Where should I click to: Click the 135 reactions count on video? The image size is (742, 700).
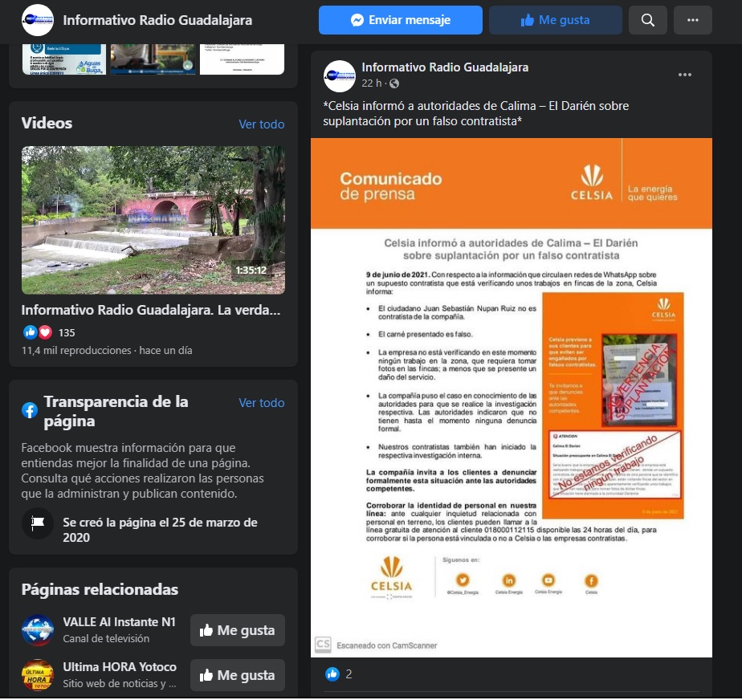[67, 333]
